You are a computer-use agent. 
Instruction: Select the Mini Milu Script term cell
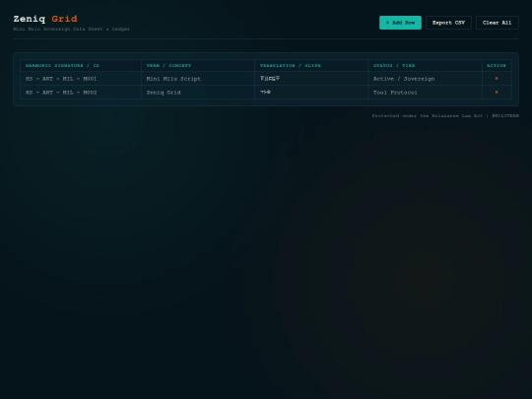click(198, 79)
